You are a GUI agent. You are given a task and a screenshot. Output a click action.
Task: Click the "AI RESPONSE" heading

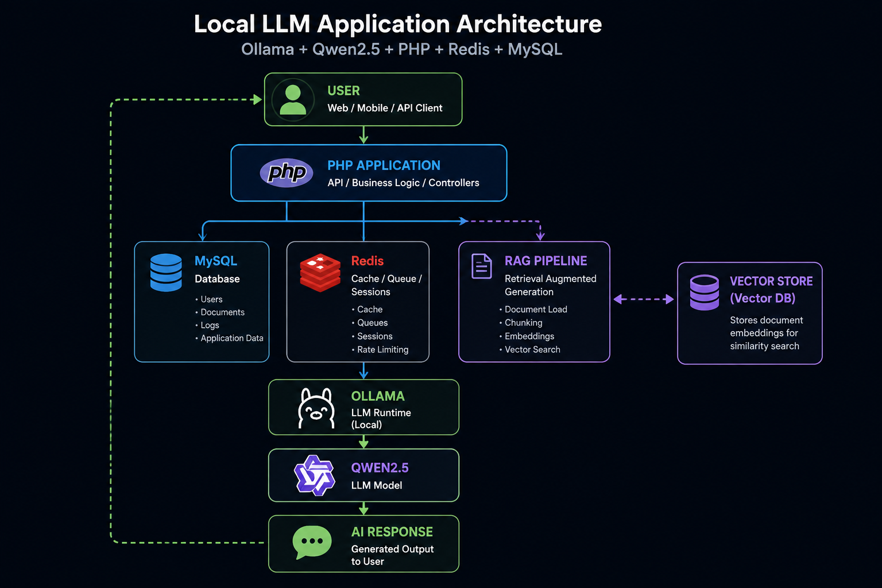392,532
